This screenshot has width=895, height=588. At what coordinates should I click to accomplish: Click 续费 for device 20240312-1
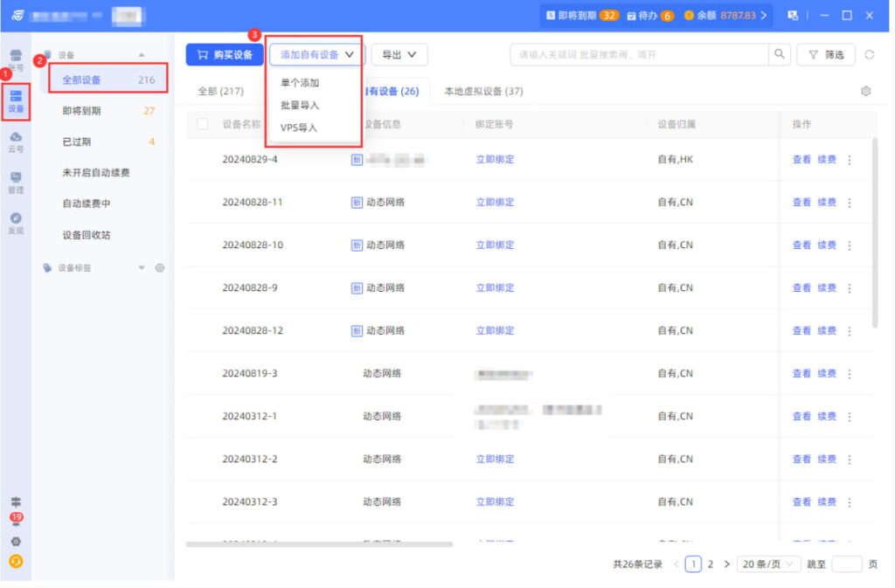click(x=827, y=417)
